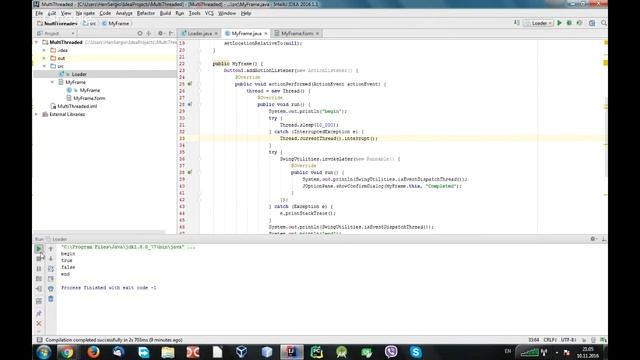The width and height of the screenshot is (640, 360).
Task: Click the MultiThreaded breadcrumb in navigation bar
Action: [58, 24]
